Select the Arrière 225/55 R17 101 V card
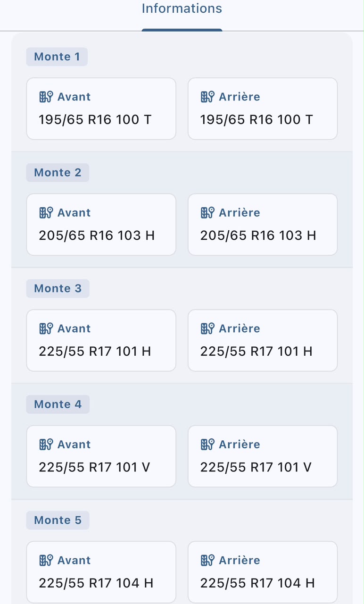Image resolution: width=364 pixels, height=604 pixels. (x=263, y=456)
